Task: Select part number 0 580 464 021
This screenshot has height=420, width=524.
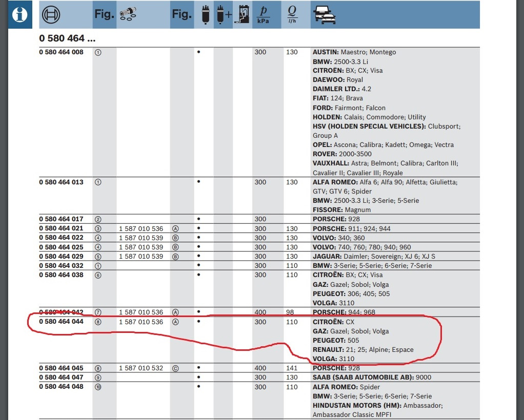Action: [61, 228]
